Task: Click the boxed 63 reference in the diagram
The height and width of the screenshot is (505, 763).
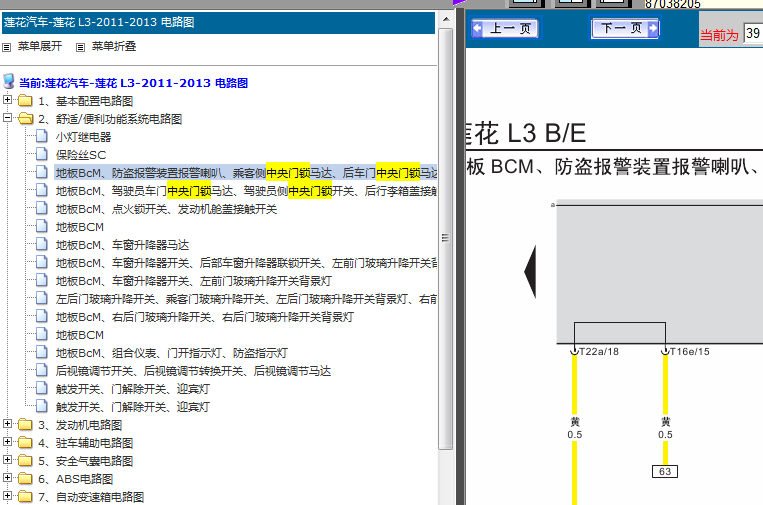Action: click(665, 471)
